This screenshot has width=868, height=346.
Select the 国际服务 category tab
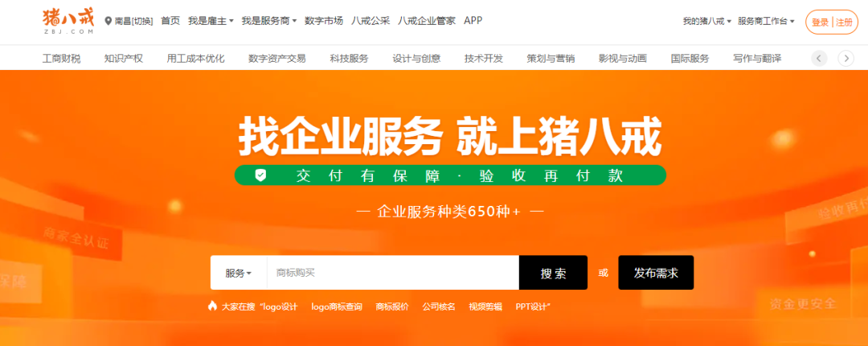click(690, 58)
